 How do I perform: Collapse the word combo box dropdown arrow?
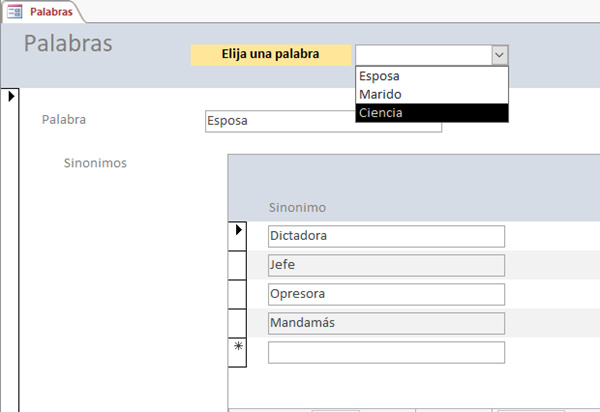point(499,55)
